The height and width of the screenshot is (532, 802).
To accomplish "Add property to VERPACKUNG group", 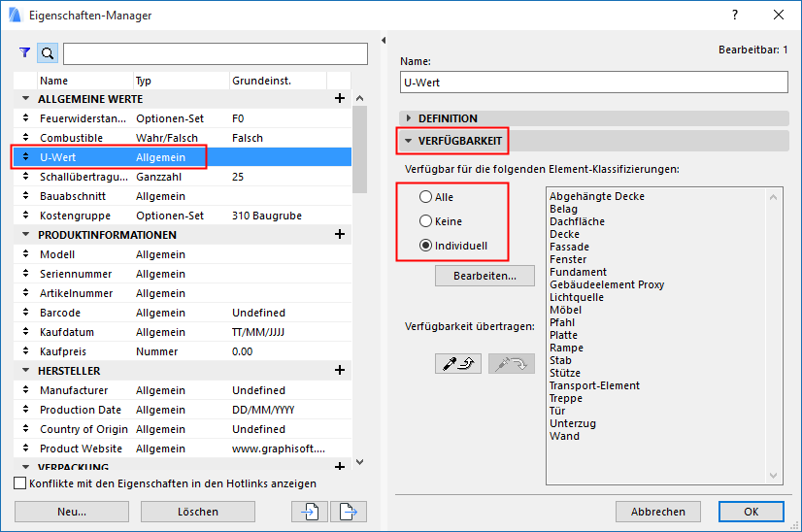I will pos(340,466).
